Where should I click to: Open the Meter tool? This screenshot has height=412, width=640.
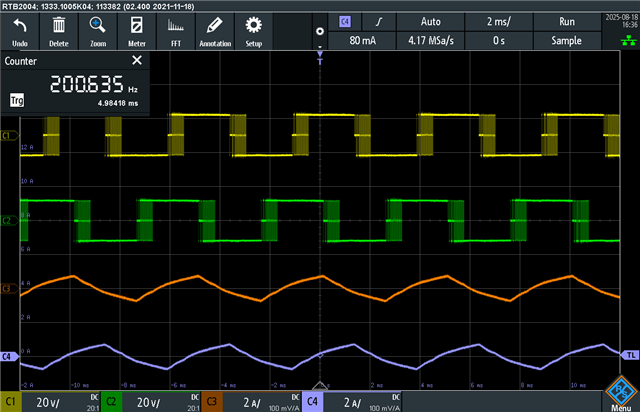click(137, 32)
